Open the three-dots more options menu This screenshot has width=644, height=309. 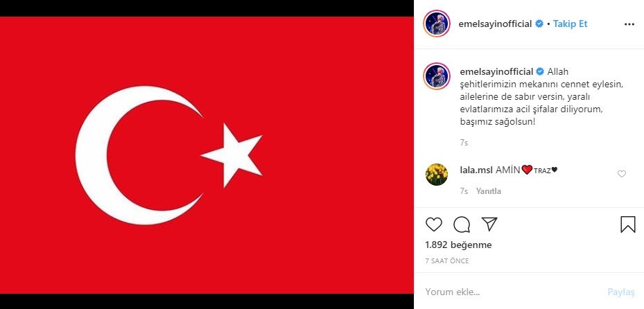point(629,24)
